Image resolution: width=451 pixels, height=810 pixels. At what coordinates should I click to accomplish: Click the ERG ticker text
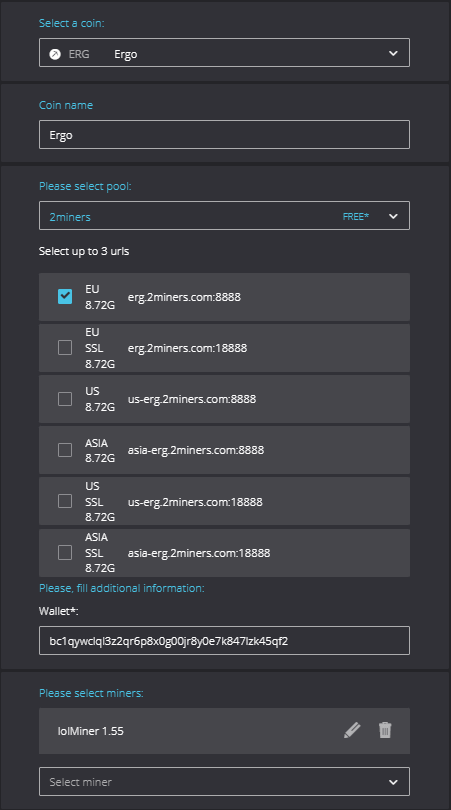[x=79, y=54]
